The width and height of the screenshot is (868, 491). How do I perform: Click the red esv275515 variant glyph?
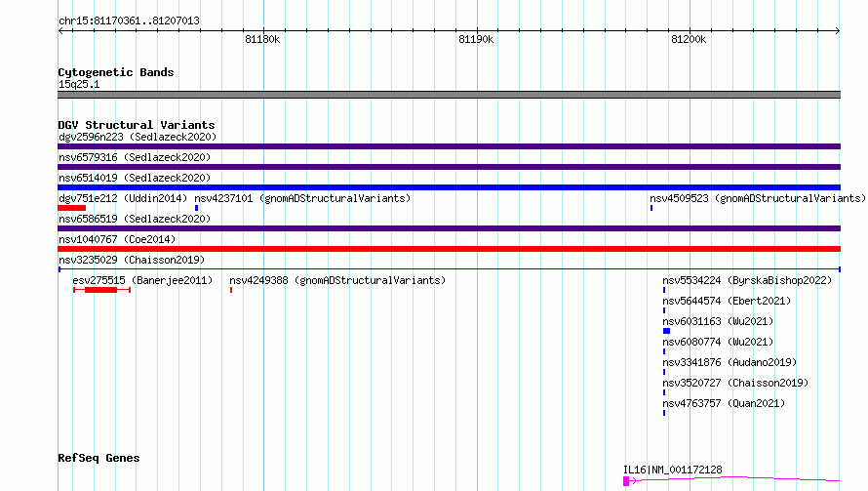101,290
